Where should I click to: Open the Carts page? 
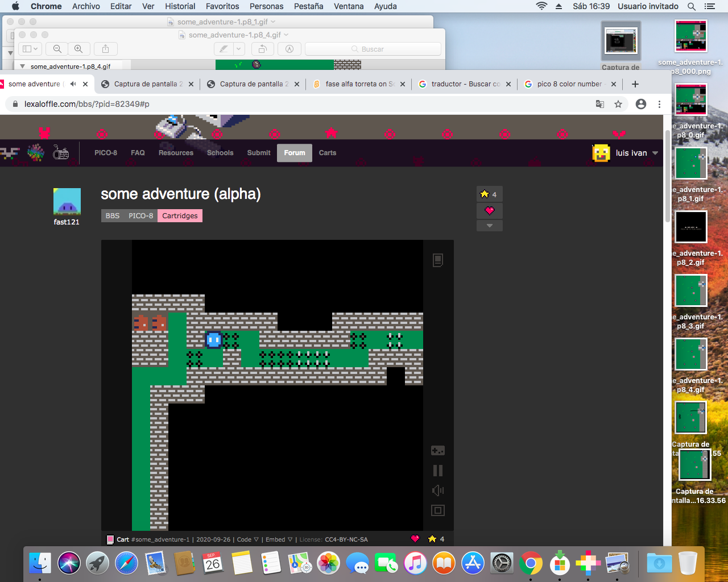coord(328,153)
